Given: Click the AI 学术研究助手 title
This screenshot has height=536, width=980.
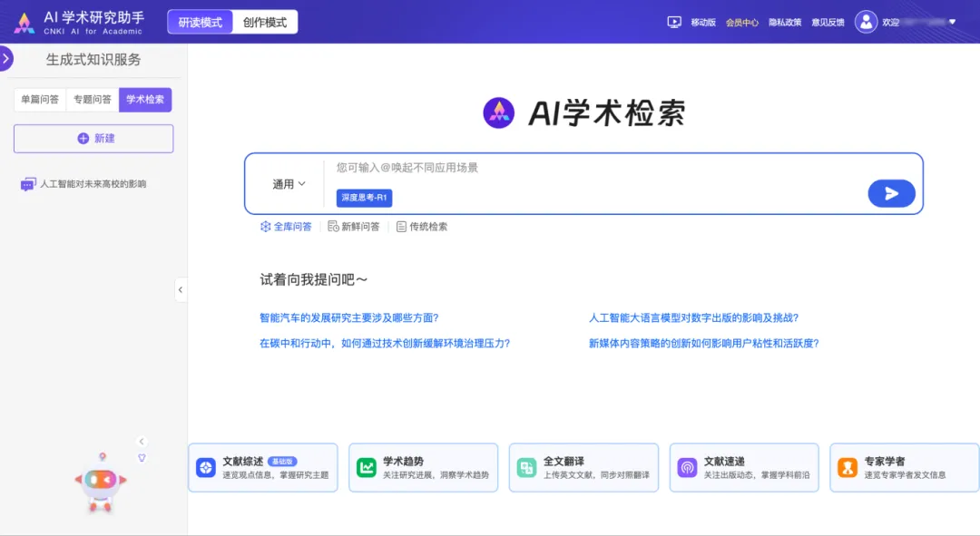Looking at the screenshot, I should (x=93, y=17).
